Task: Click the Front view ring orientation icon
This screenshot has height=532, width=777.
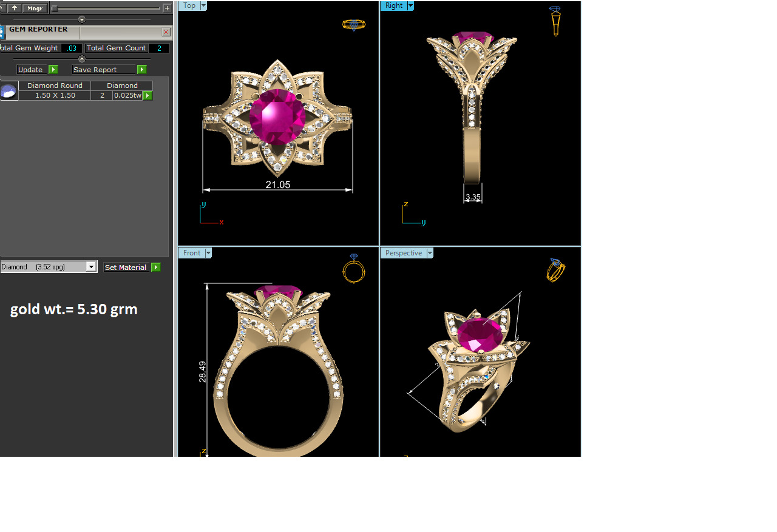Action: pos(354,268)
